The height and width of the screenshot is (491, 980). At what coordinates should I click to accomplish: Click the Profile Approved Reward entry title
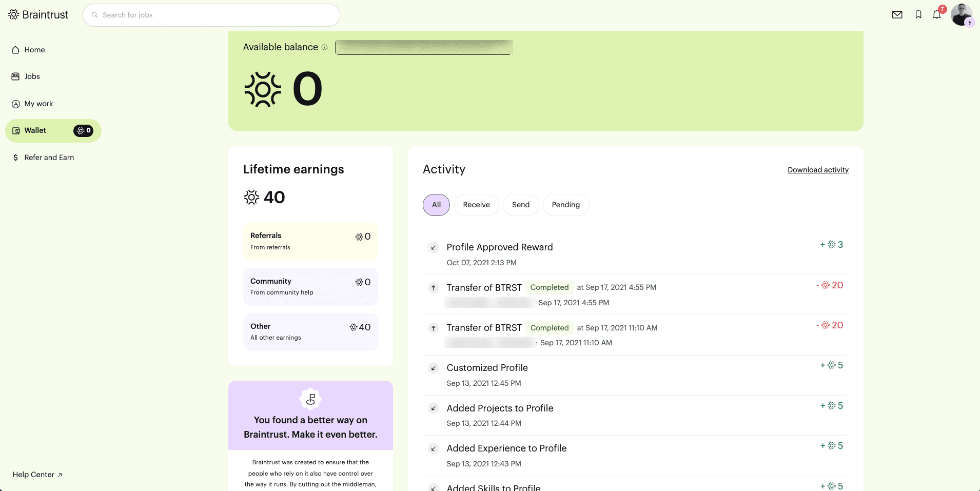500,247
